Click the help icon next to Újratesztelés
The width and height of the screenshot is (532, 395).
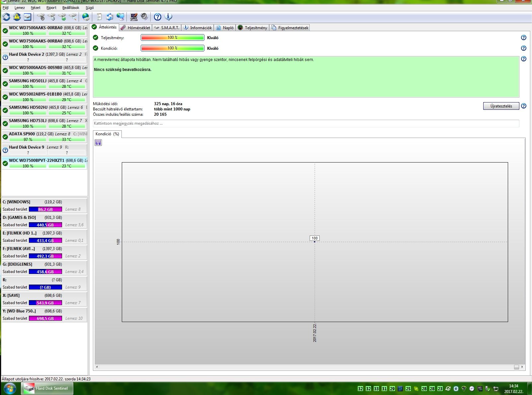tap(524, 106)
